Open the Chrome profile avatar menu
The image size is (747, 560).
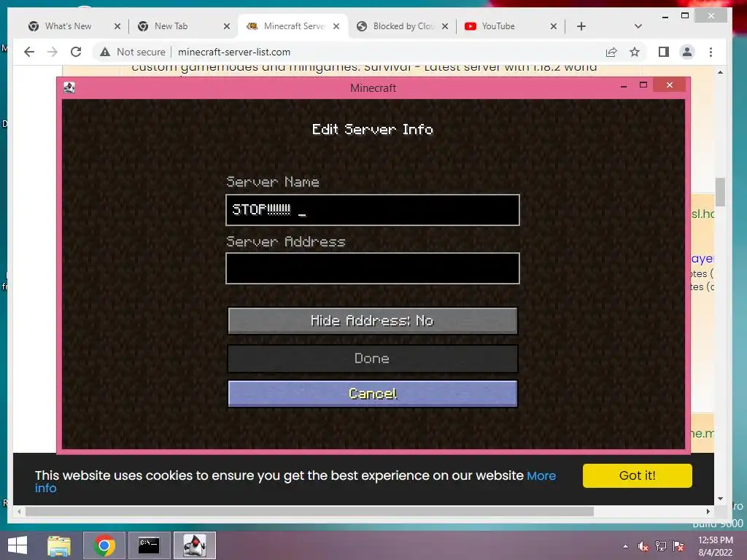click(687, 52)
